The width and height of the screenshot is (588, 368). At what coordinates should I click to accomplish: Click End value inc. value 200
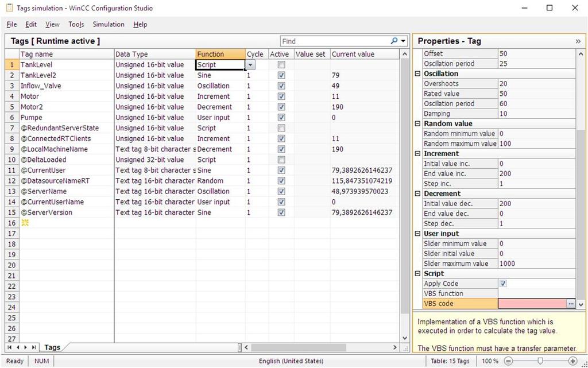click(537, 173)
